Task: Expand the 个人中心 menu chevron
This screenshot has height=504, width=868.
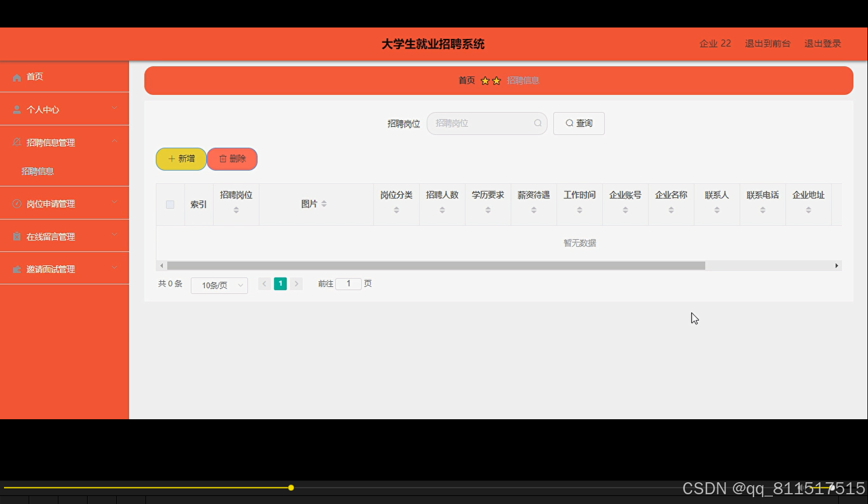Action: (x=115, y=108)
